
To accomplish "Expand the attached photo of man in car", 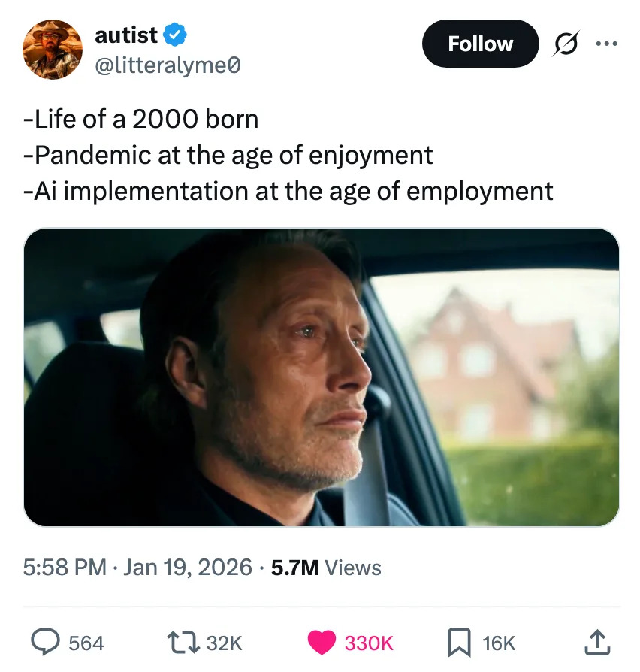I will pos(322,377).
